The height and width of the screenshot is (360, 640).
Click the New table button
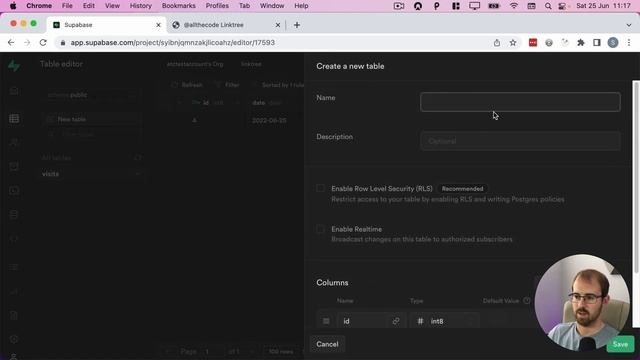91,119
